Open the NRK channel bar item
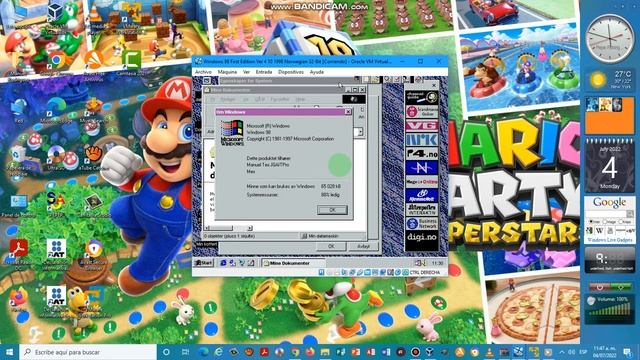Image resolution: width=640 pixels, height=360 pixels. 422,140
